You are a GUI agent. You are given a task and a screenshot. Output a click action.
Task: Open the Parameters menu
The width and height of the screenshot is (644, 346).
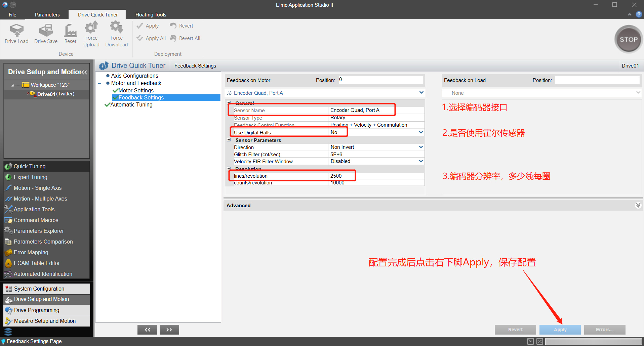tap(47, 14)
